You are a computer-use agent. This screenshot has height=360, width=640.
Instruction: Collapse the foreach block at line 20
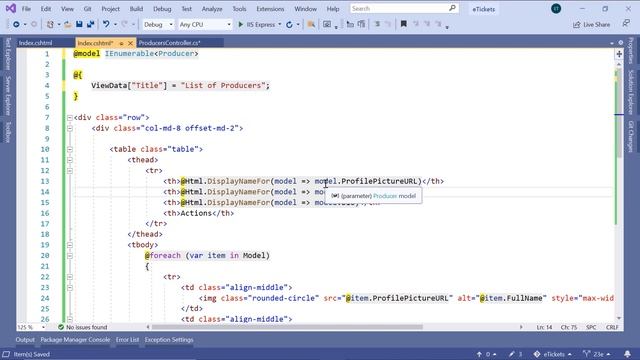(x=70, y=256)
